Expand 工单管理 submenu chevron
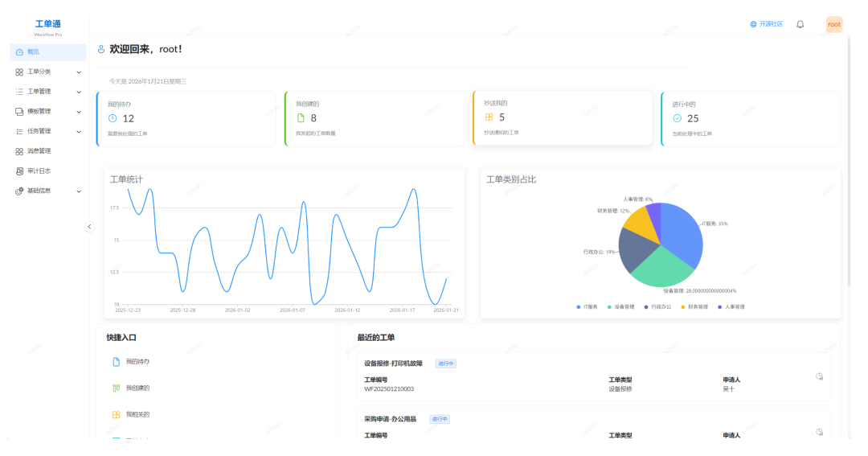868x456 pixels. pyautogui.click(x=79, y=92)
